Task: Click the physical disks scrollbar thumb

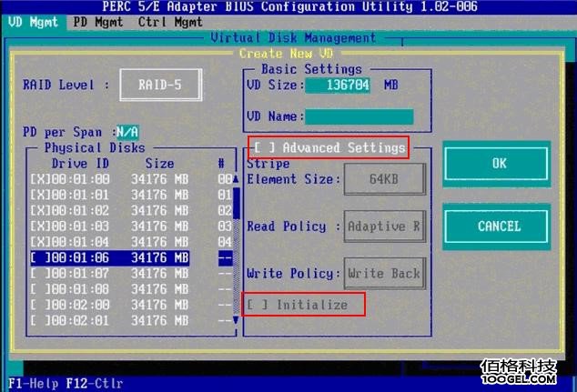Action: [237, 203]
